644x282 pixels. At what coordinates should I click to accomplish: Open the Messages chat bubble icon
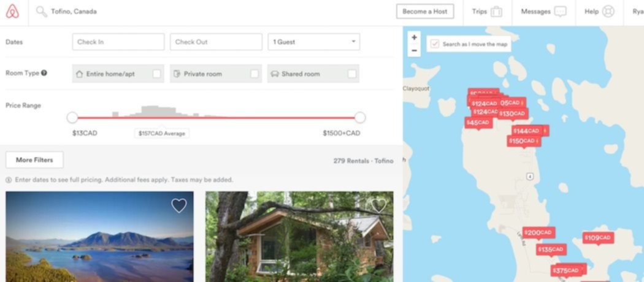coord(560,12)
